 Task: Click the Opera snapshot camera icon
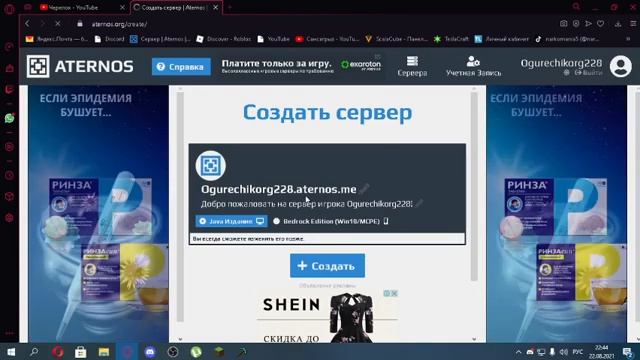coord(564,24)
